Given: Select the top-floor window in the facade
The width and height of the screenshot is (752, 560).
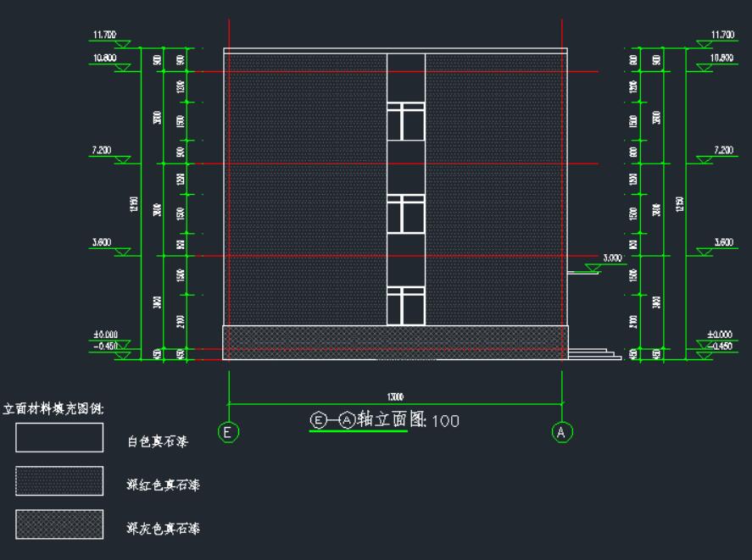Looking at the screenshot, I should [x=406, y=121].
